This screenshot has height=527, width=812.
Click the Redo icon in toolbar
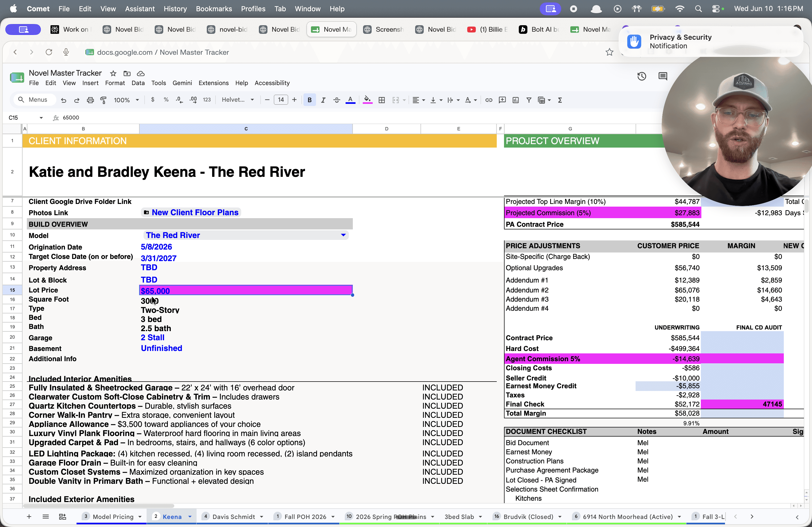coord(77,100)
